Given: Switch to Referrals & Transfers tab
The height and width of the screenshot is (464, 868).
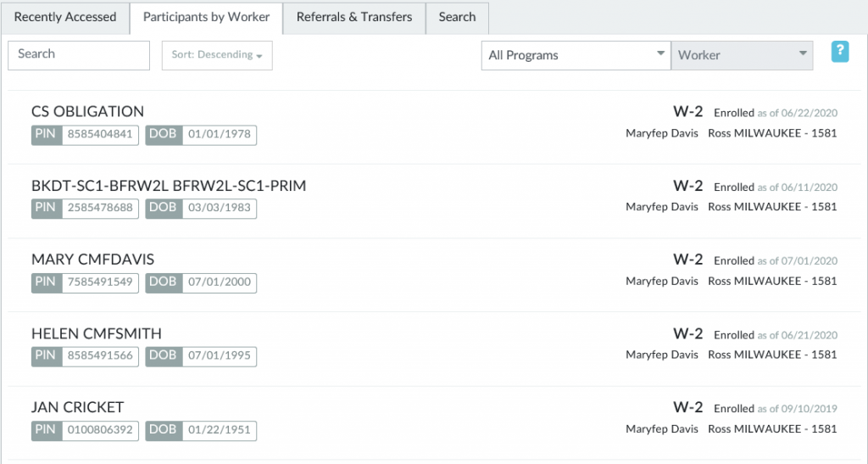Looking at the screenshot, I should (354, 17).
